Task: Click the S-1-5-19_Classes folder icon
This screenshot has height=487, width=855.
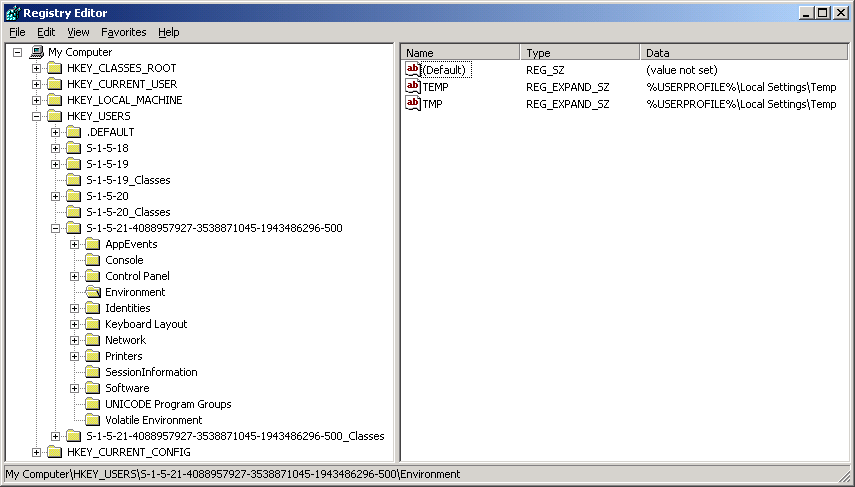Action: tap(74, 180)
